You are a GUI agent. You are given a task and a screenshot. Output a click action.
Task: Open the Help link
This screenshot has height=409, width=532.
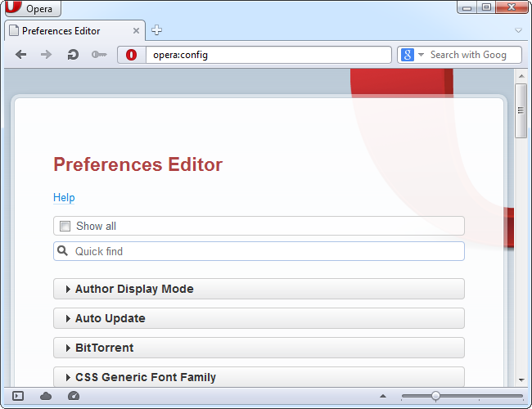click(x=64, y=197)
